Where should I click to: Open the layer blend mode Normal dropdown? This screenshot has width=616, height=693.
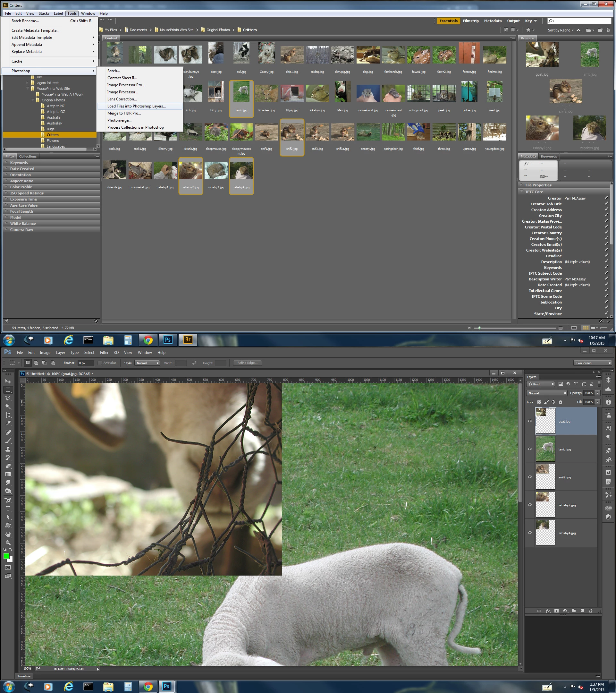[x=546, y=393]
